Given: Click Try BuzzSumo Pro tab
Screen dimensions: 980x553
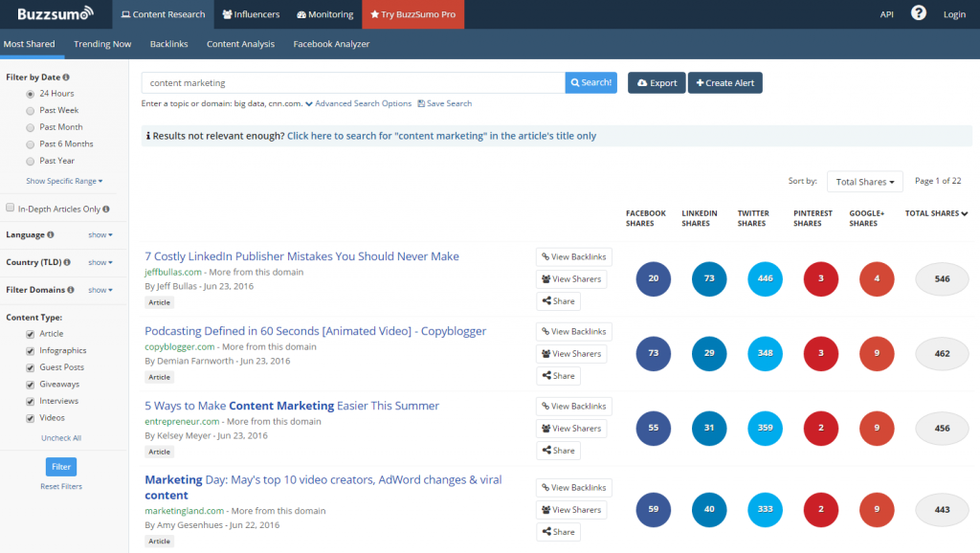Looking at the screenshot, I should [x=413, y=14].
